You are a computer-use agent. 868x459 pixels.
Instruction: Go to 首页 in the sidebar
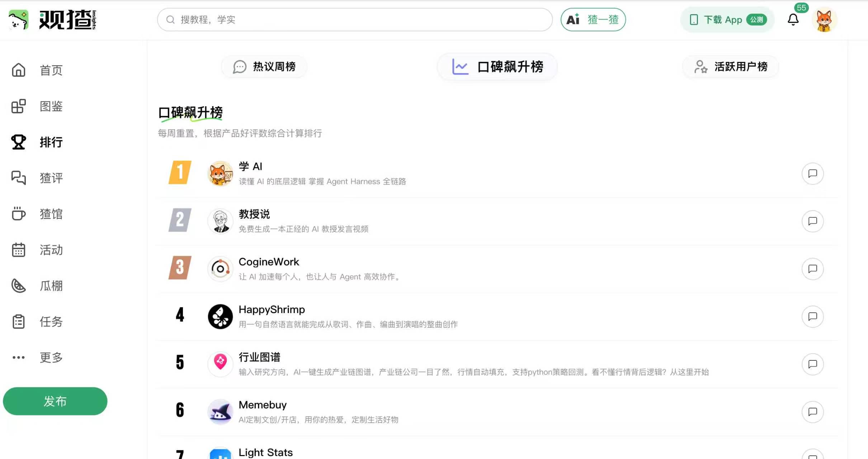[51, 70]
